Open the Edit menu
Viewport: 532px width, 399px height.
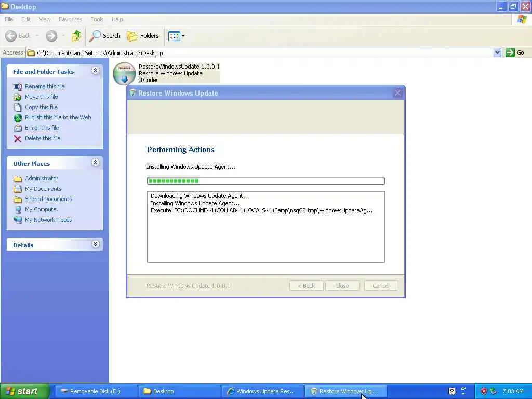pos(26,19)
